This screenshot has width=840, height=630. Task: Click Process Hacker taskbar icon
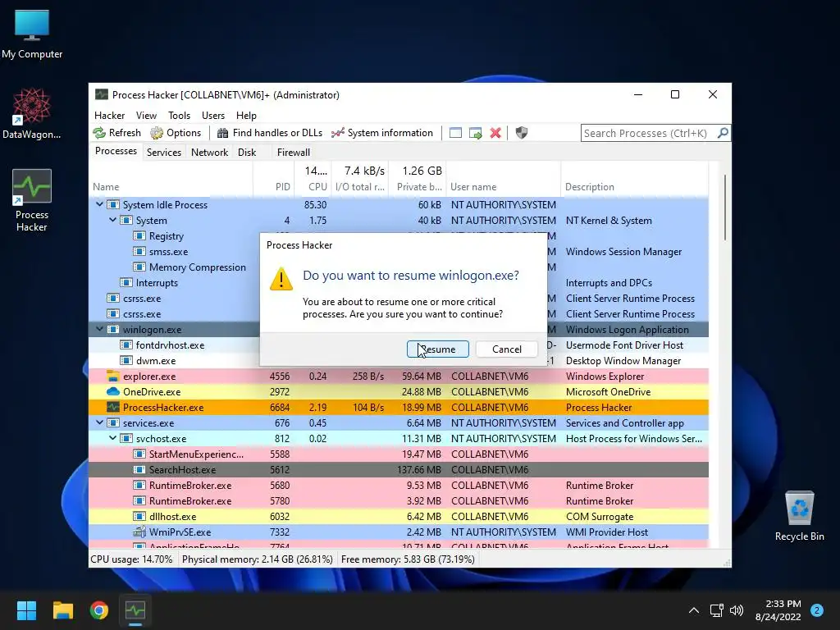click(135, 610)
